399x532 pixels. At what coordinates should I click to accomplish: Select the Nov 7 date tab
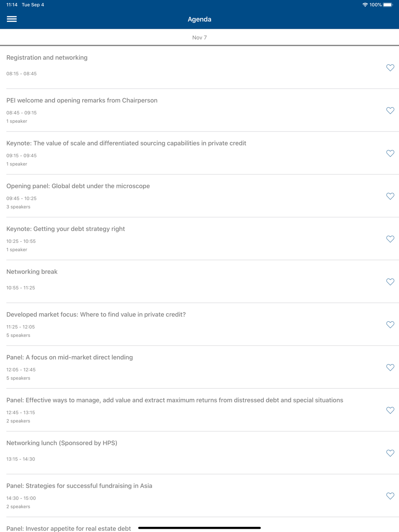(x=199, y=37)
